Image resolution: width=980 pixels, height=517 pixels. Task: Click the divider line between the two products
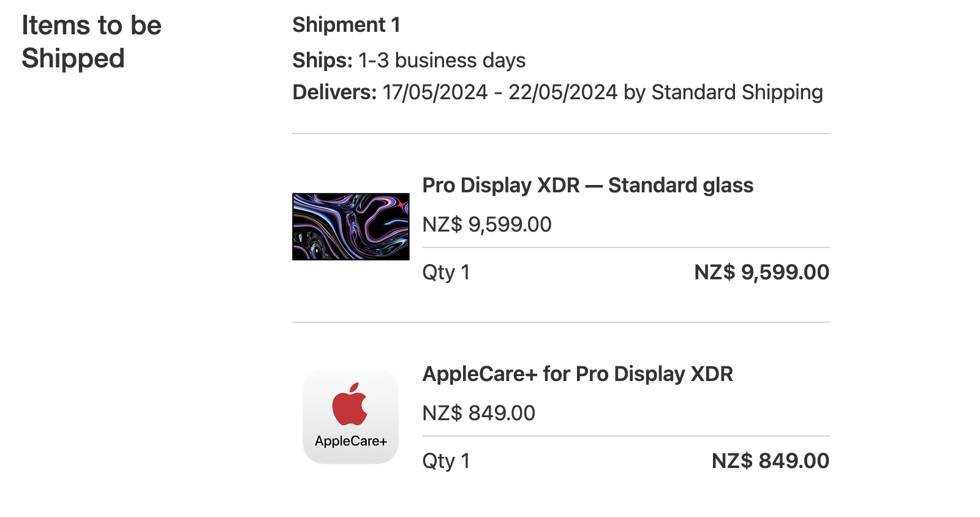click(x=560, y=322)
